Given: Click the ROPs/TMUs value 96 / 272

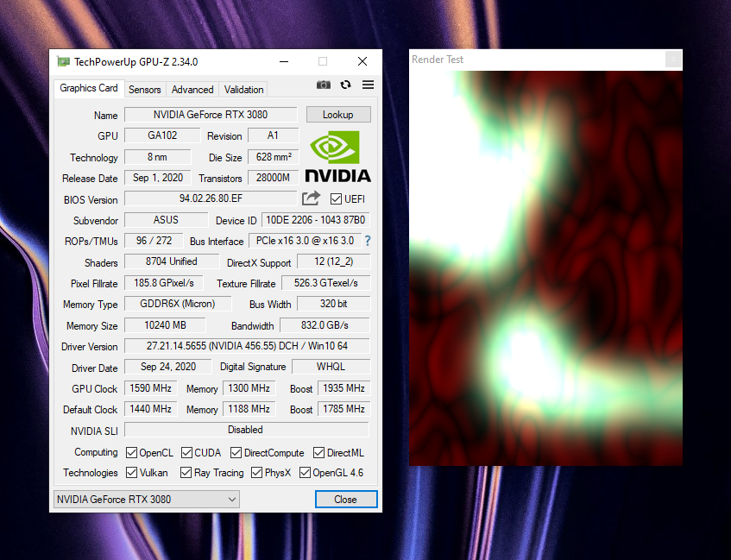Looking at the screenshot, I should tap(154, 241).
